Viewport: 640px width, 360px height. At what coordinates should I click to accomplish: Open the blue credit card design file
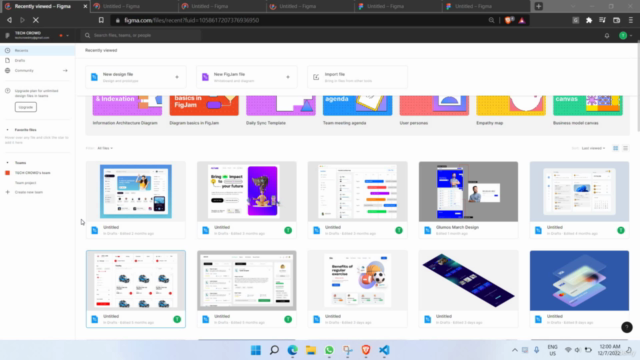[x=580, y=289]
